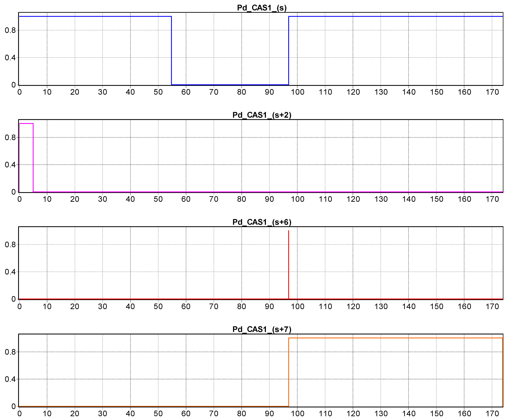Image resolution: width=508 pixels, height=420 pixels.
Task: Click the magenta pulse's falling edge in s+2 plot
Action: (33, 157)
